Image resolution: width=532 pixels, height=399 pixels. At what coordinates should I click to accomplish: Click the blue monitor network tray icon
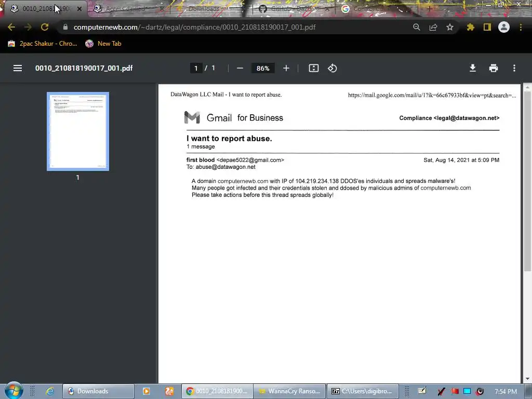point(467,392)
